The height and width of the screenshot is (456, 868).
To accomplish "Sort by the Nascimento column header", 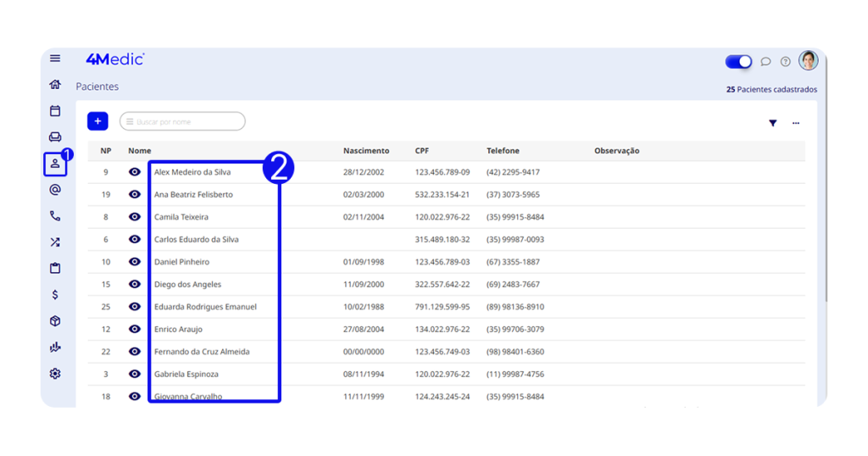I will click(x=366, y=151).
